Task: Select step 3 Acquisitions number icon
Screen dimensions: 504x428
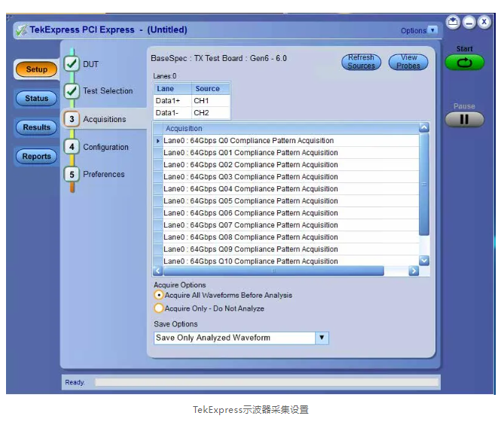Action: point(72,119)
